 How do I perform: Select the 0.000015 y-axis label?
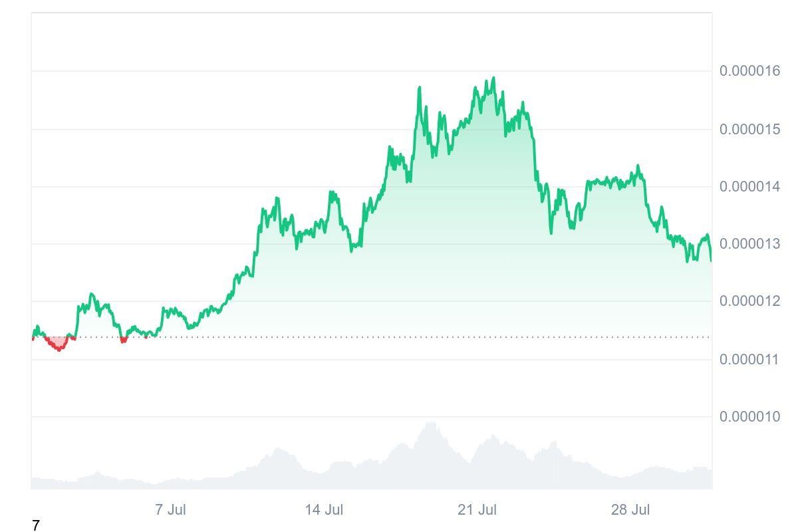tap(749, 129)
